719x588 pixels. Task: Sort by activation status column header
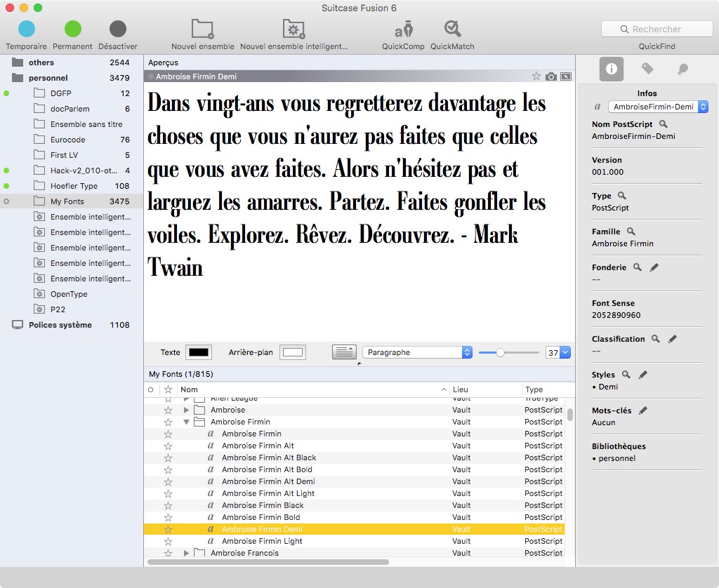tap(151, 389)
